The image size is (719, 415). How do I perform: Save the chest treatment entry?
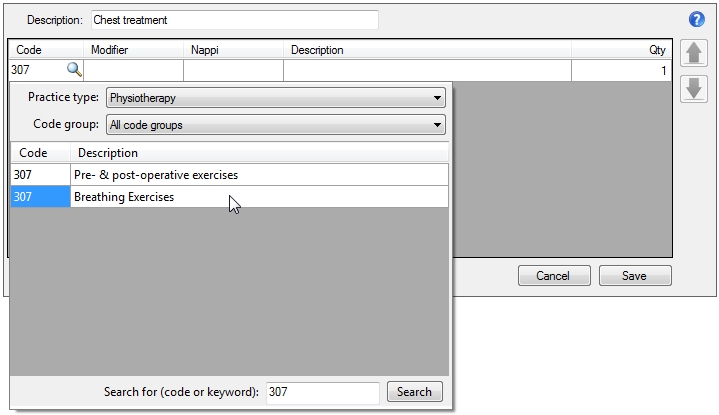[634, 276]
